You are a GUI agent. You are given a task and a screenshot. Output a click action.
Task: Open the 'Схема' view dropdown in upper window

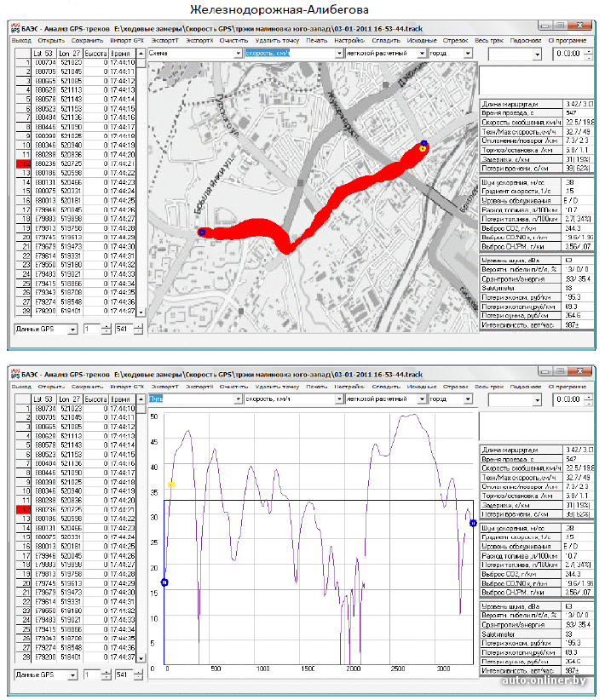point(236,53)
